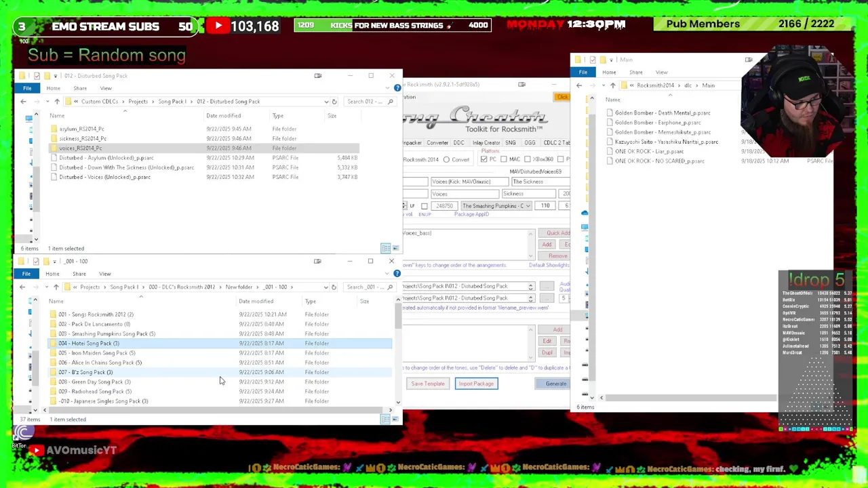
Task: Switch to DDC tab in toolkit
Action: tap(459, 143)
